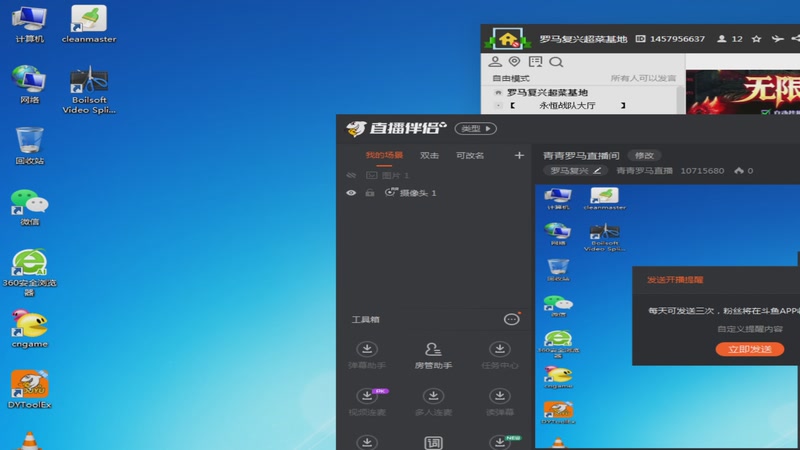Image resolution: width=800 pixels, height=450 pixels.
Task: Show the hidden 图片 1 source
Action: click(x=351, y=175)
